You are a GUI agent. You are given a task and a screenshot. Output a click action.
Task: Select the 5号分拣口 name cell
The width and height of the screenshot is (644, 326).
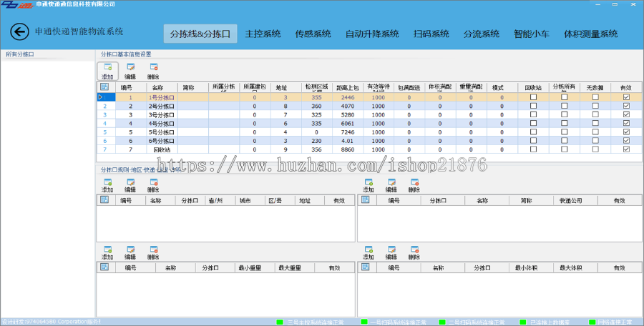[x=162, y=132]
